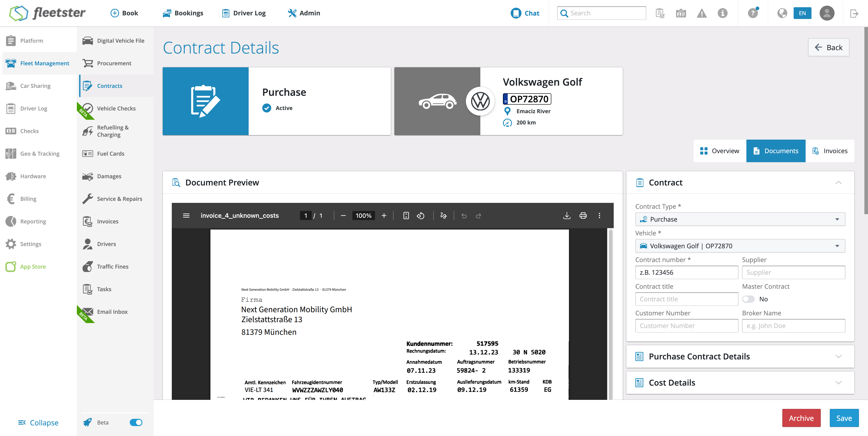
Task: Click the zoom in plus icon
Action: (x=384, y=216)
